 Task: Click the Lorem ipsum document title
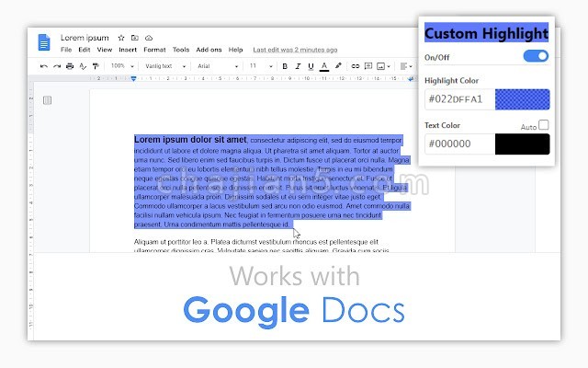(85, 38)
